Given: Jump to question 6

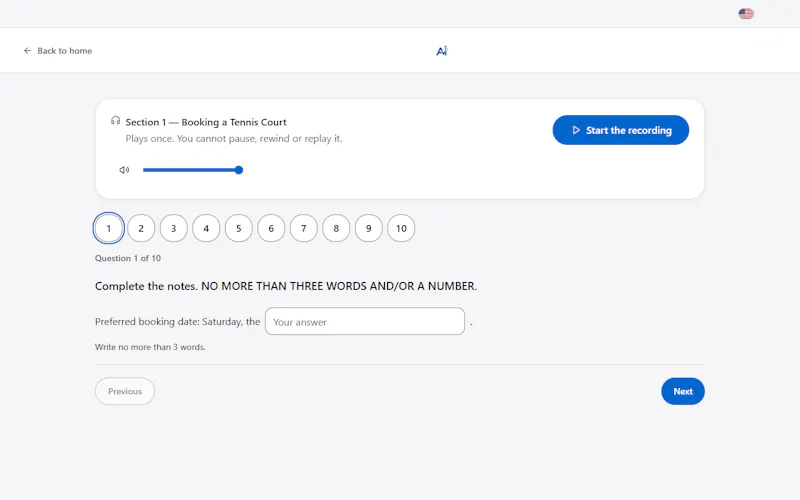Looking at the screenshot, I should pyautogui.click(x=271, y=228).
